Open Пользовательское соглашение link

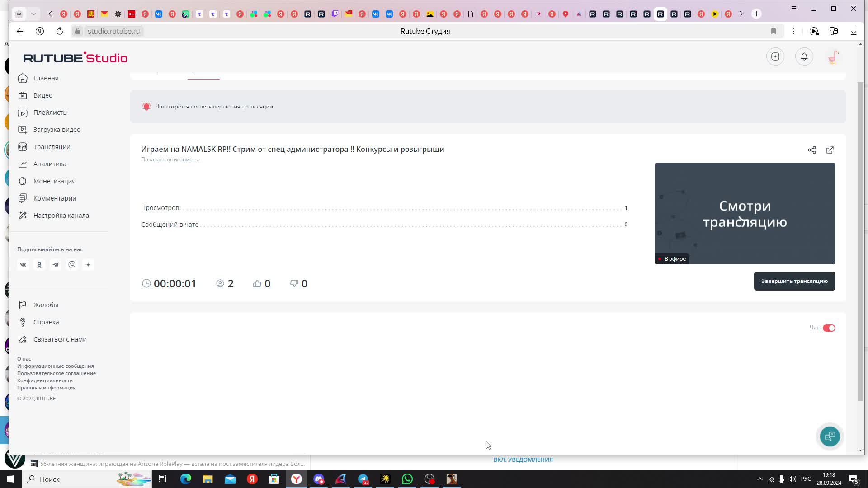pos(57,373)
